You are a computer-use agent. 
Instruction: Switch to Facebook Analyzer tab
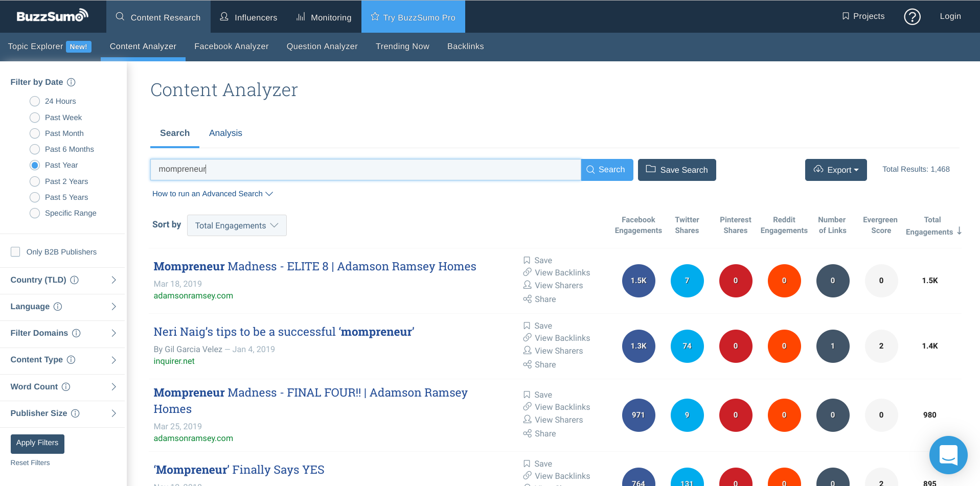pos(232,47)
